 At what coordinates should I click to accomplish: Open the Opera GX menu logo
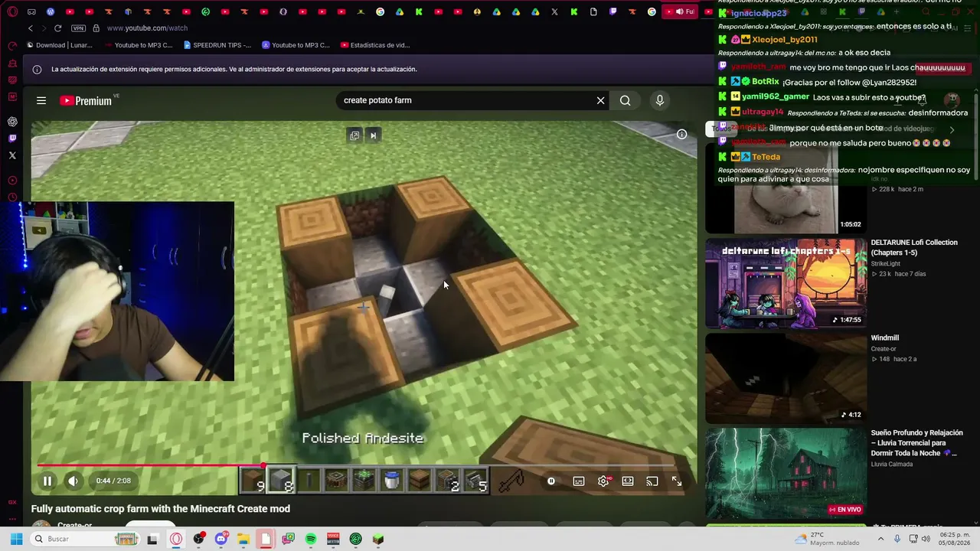(x=12, y=11)
